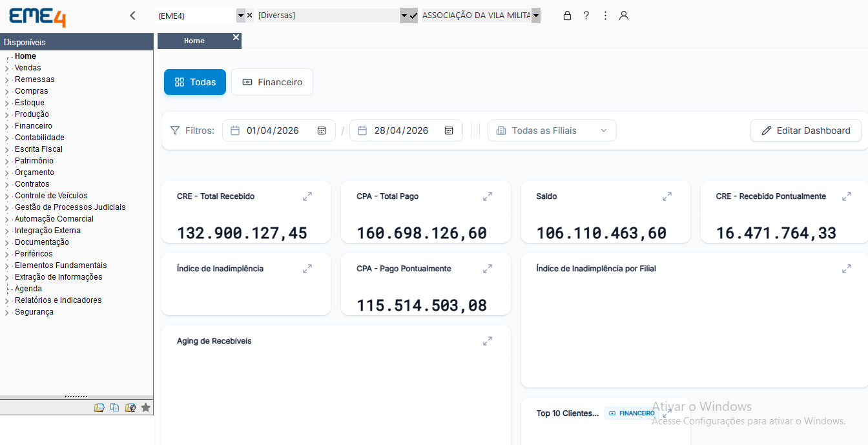The width and height of the screenshot is (868, 445).
Task: Open the (EME4) dropdown
Action: 241,16
